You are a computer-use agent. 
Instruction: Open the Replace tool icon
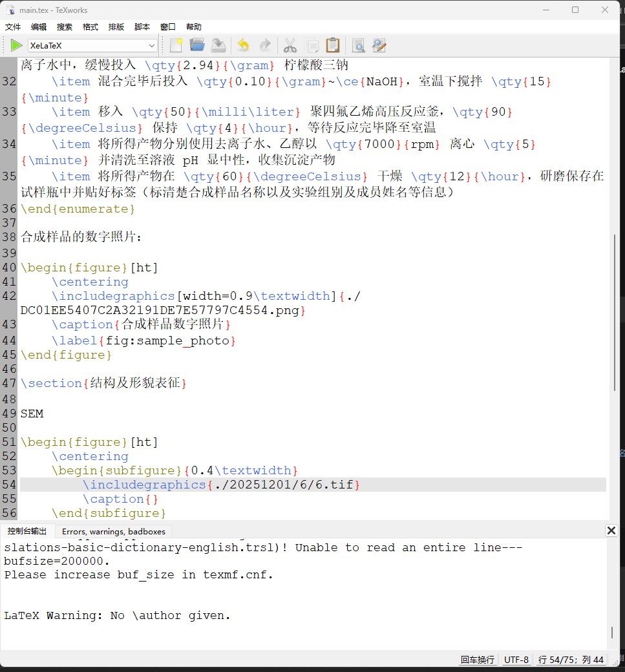coord(379,45)
